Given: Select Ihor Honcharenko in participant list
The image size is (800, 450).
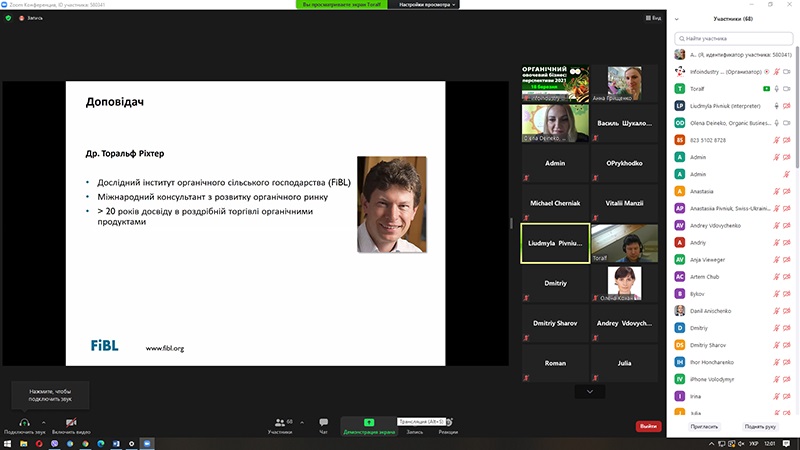Looking at the screenshot, I should pyautogui.click(x=733, y=362).
